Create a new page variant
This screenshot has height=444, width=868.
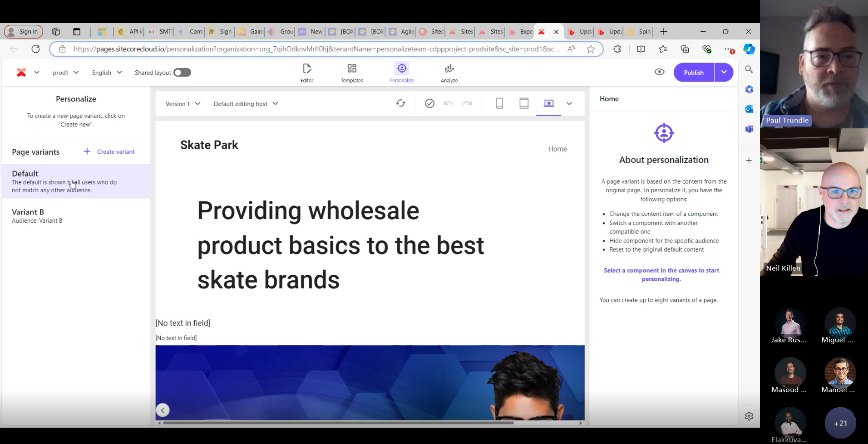109,151
